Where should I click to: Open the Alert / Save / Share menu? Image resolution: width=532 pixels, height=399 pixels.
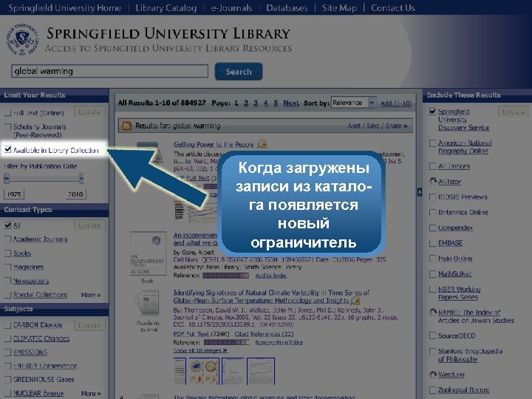click(x=378, y=126)
